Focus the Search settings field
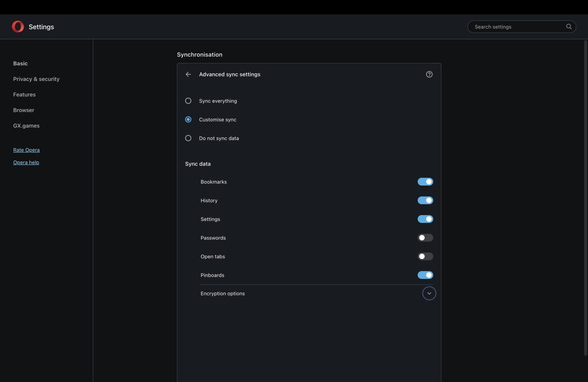The image size is (588, 382). click(517, 27)
